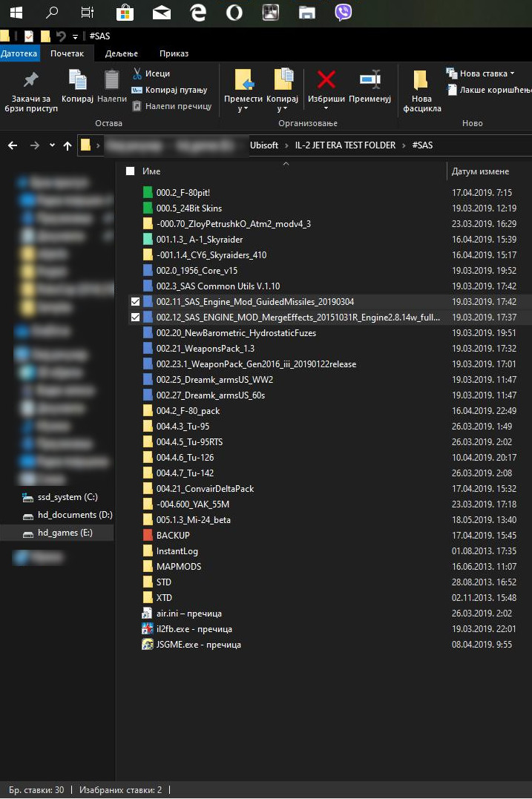532x799 pixels.
Task: Select 004.4.3_Tu-95 folder
Action: pyautogui.click(x=183, y=427)
